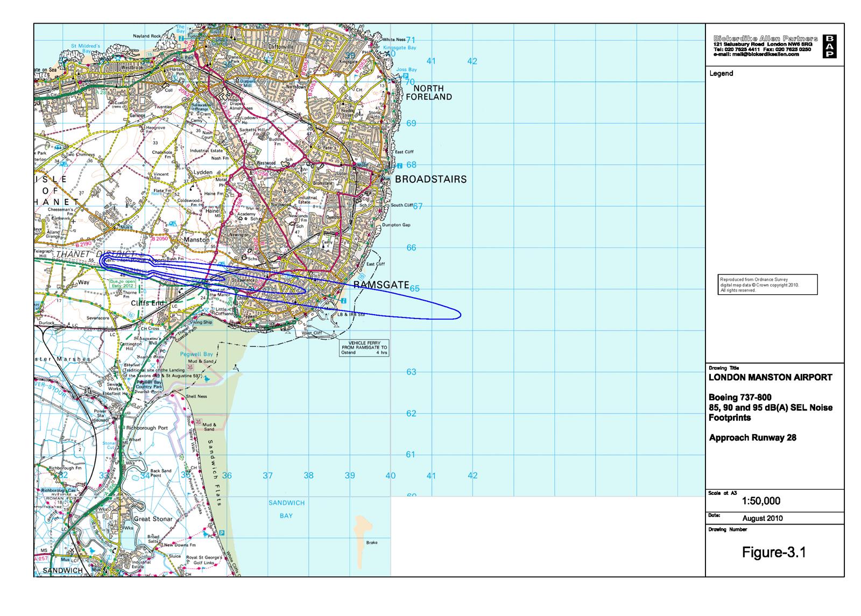This screenshot has width=861, height=616.
Task: Click the RAMSGATE town label
Action: tap(381, 285)
